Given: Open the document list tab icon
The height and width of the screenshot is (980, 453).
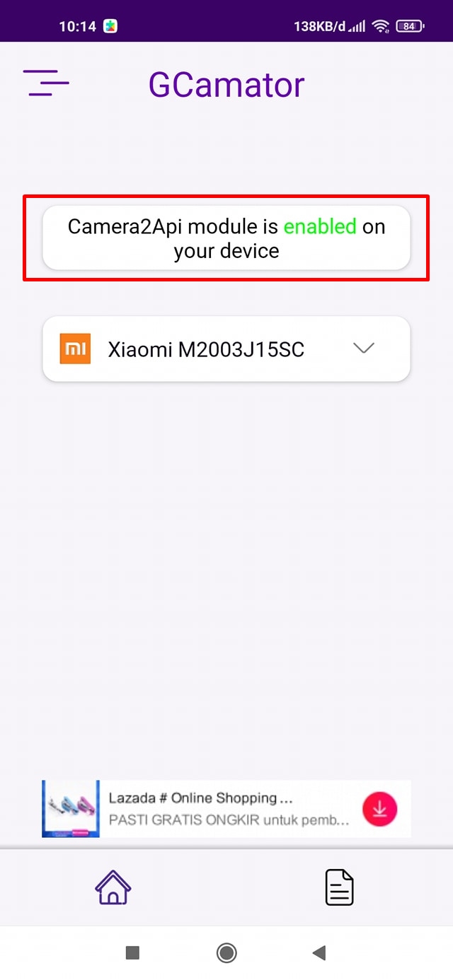Looking at the screenshot, I should (x=339, y=887).
